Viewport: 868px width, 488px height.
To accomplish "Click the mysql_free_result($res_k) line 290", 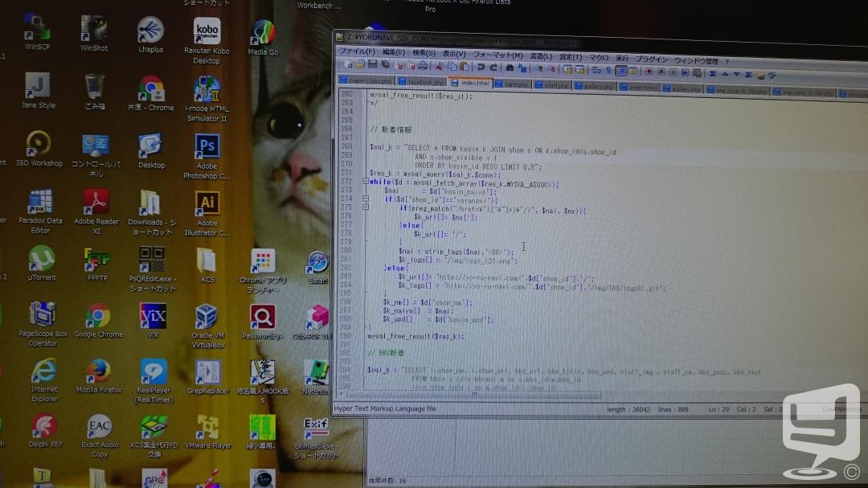I will click(x=416, y=336).
